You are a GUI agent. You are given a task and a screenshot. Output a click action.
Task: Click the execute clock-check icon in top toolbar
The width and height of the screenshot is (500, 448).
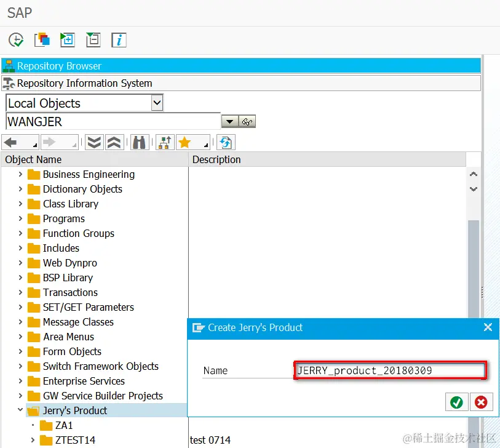[x=15, y=40]
